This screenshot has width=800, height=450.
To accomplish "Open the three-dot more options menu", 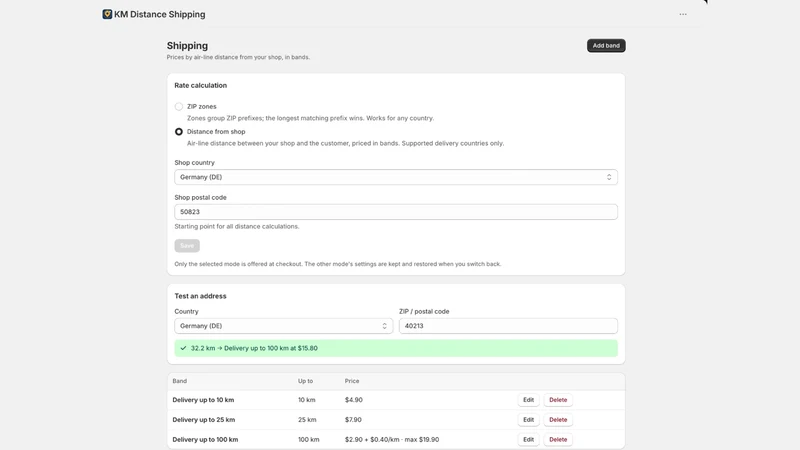I will tap(683, 14).
